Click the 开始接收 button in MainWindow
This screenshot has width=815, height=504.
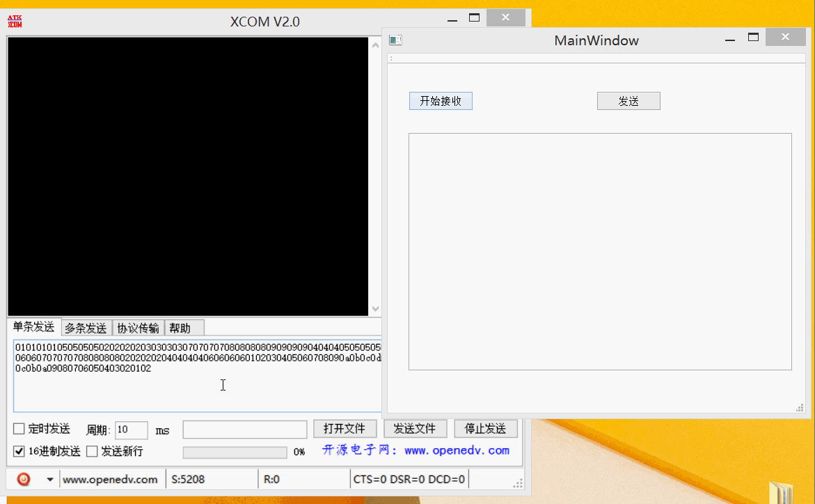(441, 100)
